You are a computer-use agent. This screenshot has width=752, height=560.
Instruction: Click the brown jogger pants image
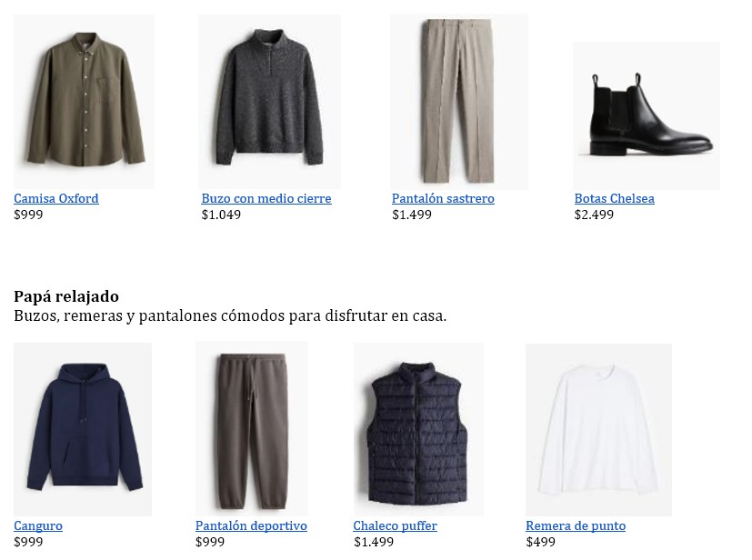252,428
